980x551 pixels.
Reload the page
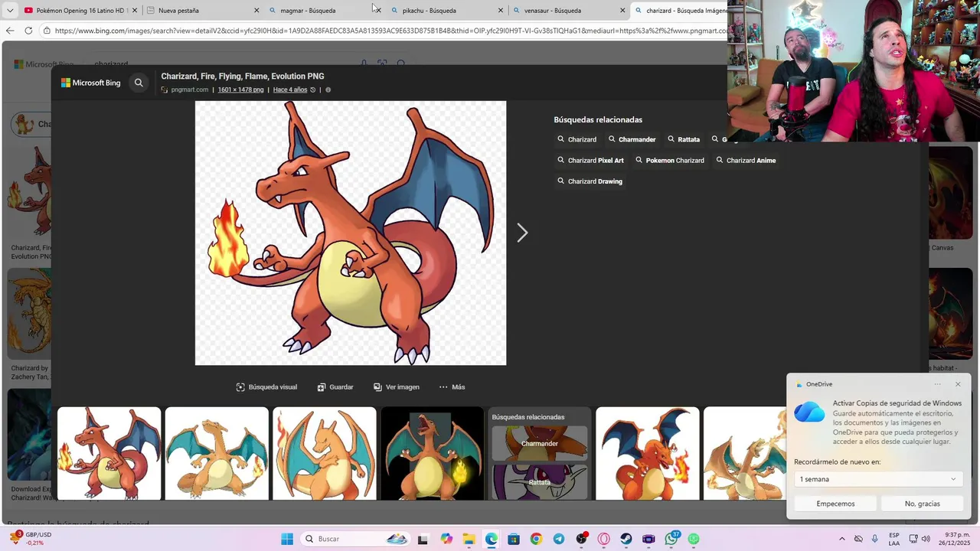[x=28, y=31]
